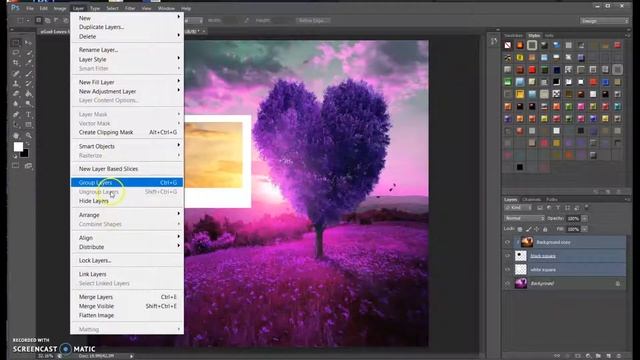Choose Flatten Image from the menu
The height and width of the screenshot is (360, 640).
click(x=127, y=316)
